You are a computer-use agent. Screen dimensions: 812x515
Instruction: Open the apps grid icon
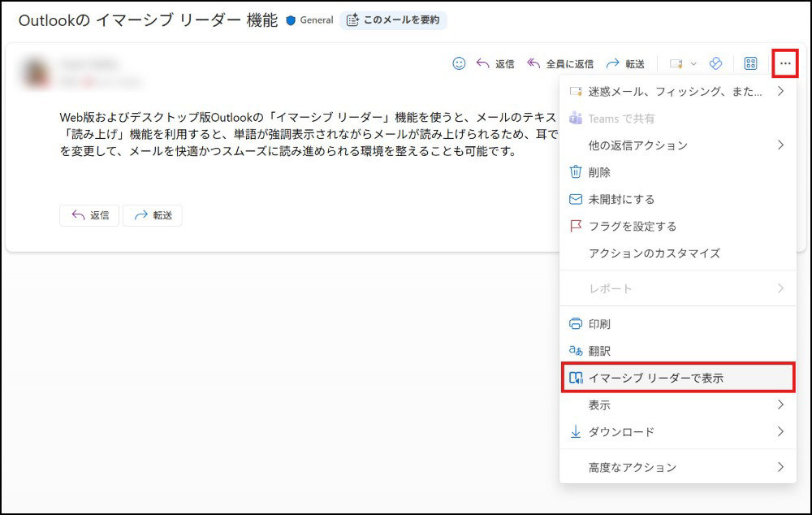750,63
